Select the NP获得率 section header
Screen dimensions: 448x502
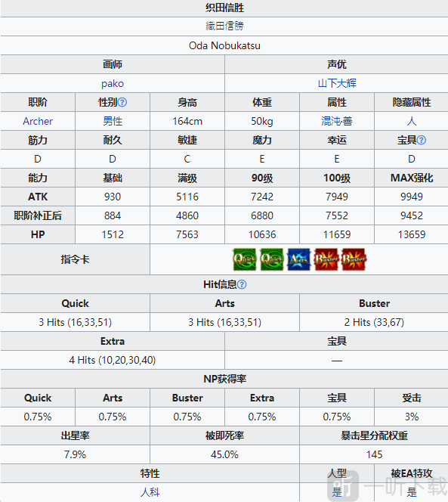coord(224,379)
